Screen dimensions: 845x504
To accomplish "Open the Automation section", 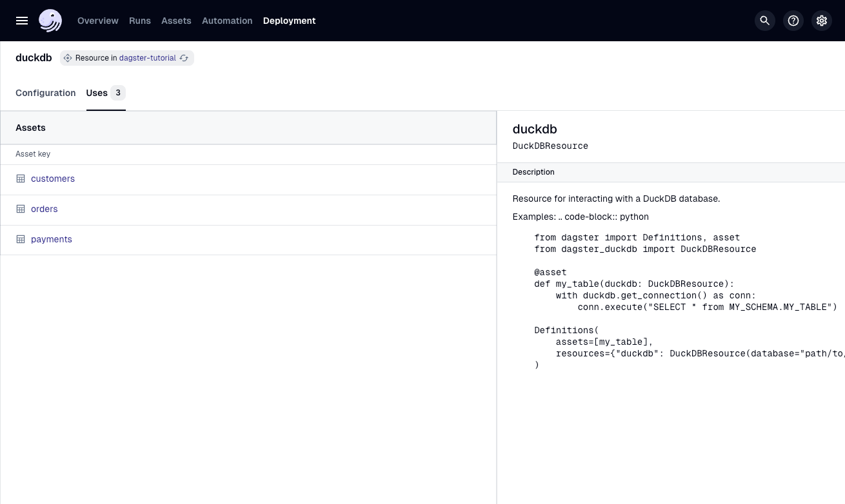I will 227,21.
